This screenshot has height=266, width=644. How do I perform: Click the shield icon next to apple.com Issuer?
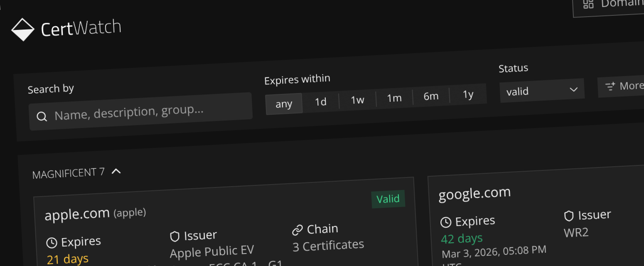(175, 236)
